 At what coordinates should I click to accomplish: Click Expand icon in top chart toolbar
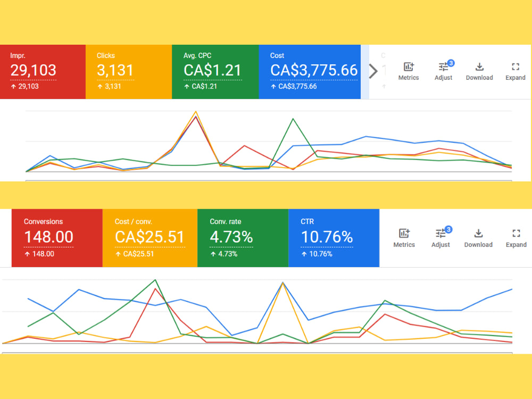(516, 67)
